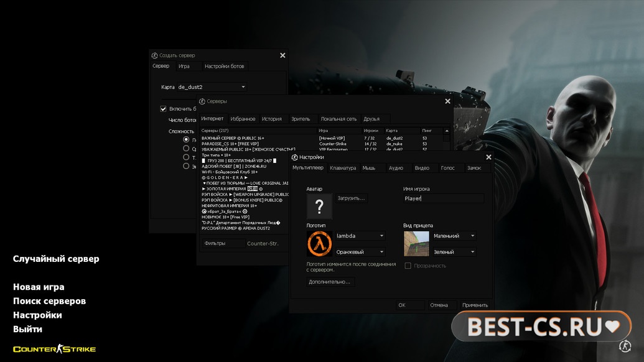Toggle the Прозрачность checkbox

tap(408, 266)
